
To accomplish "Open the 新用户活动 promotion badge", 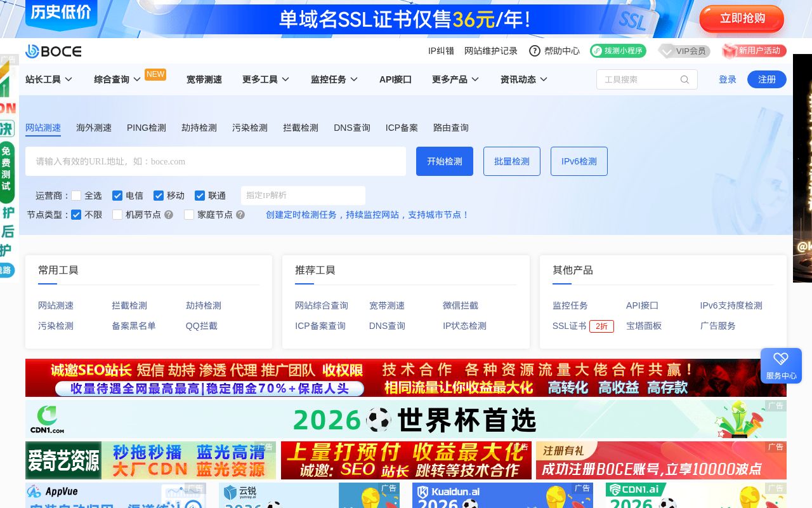I will (754, 51).
